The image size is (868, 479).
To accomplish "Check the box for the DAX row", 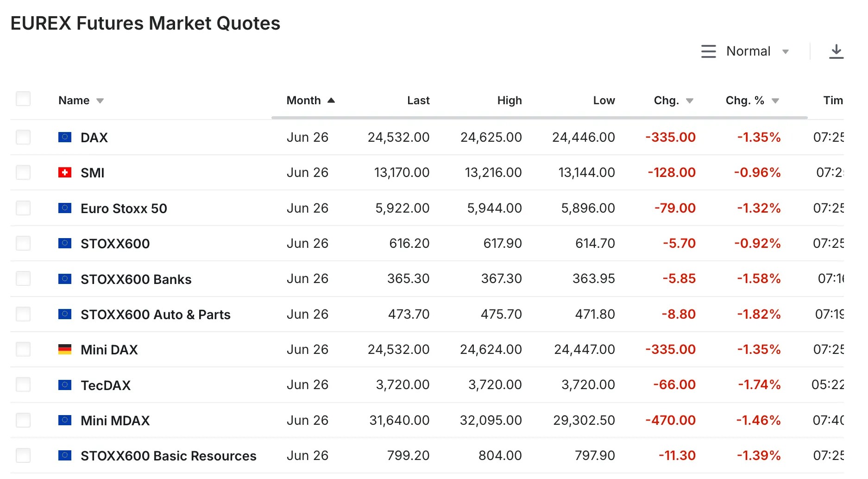I will point(23,137).
